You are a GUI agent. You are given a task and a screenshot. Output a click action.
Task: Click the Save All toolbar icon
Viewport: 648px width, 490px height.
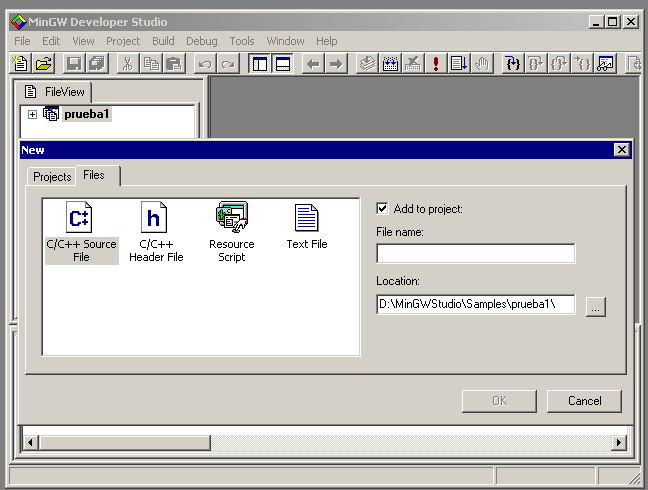pos(97,64)
